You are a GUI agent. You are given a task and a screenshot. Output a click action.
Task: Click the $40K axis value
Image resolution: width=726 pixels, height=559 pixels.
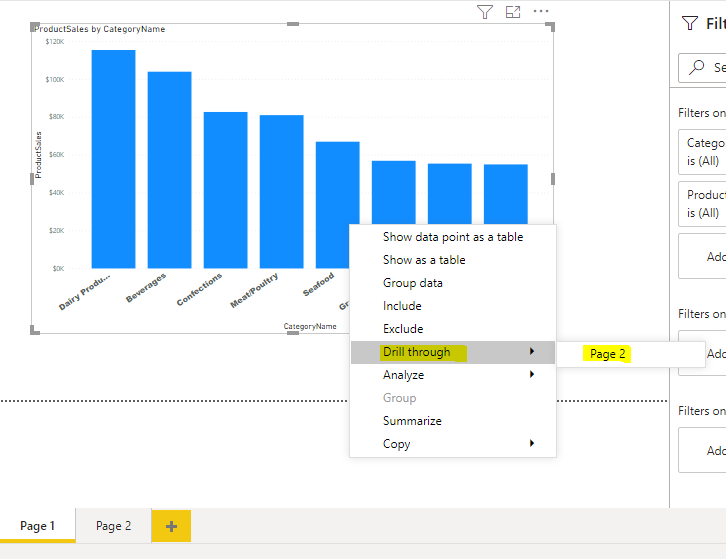pos(56,193)
